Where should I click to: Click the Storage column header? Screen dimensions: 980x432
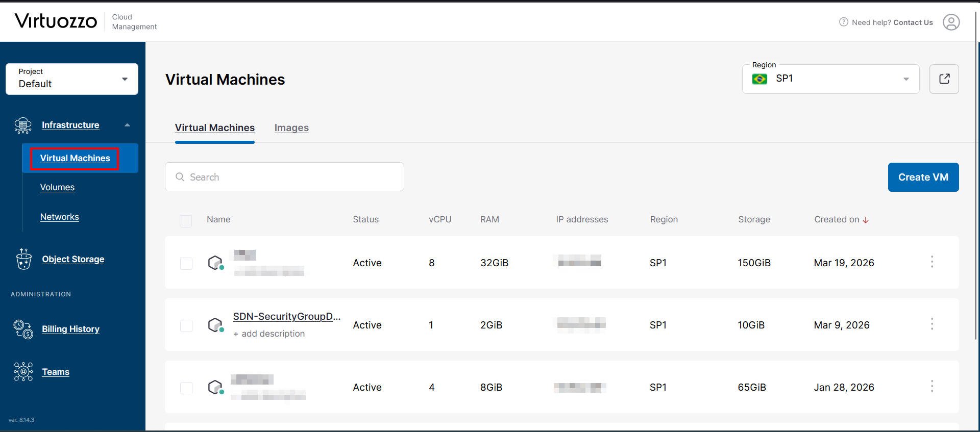coord(754,219)
